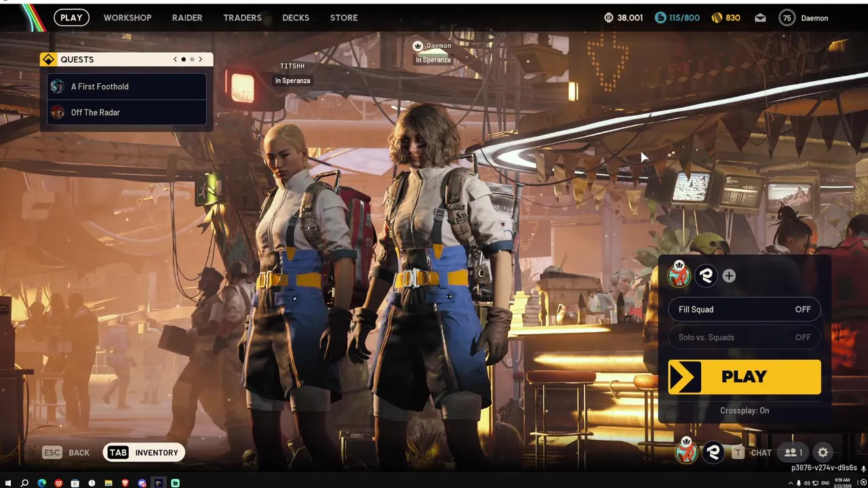Click the Off The Radar quest icon

pyautogui.click(x=58, y=113)
